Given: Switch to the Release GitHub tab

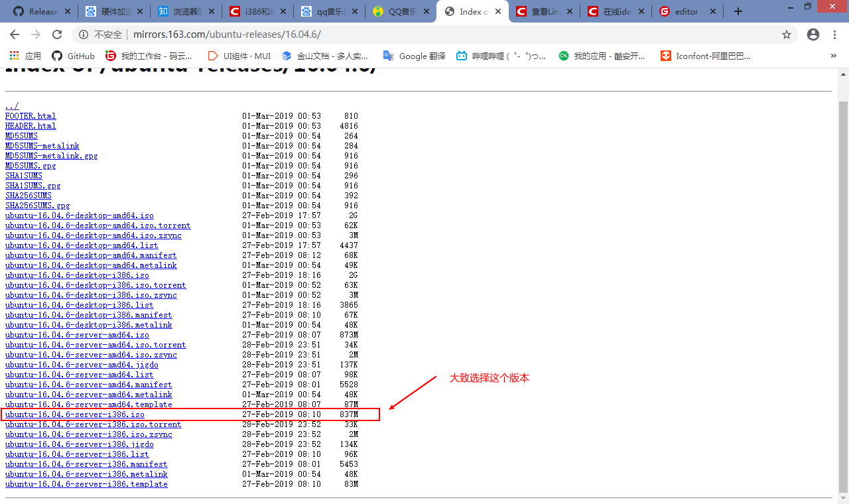Looking at the screenshot, I should click(38, 11).
